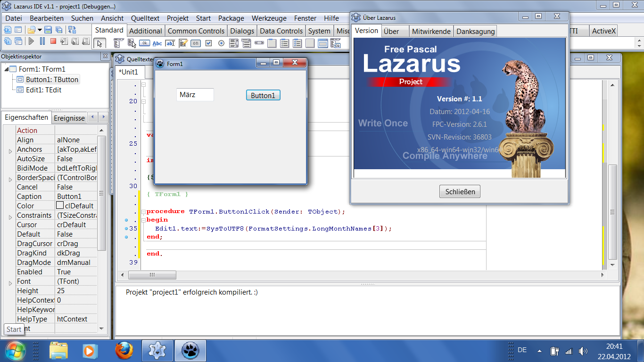644x362 pixels.
Task: Expand the Constraints property
Action: (10, 217)
